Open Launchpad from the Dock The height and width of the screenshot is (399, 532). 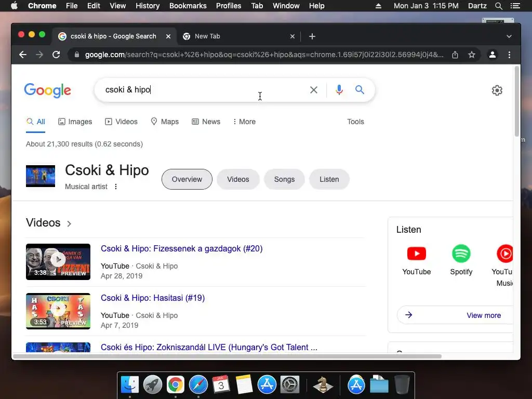[153, 384]
